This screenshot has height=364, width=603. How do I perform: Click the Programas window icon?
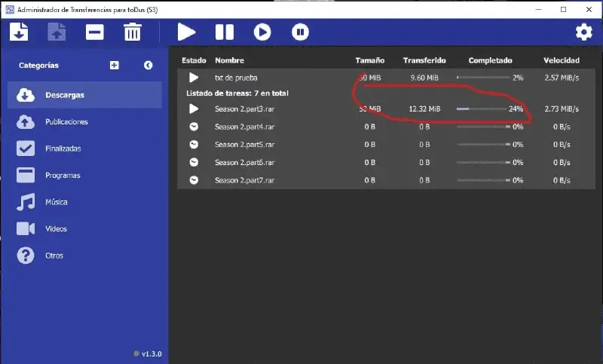point(26,176)
